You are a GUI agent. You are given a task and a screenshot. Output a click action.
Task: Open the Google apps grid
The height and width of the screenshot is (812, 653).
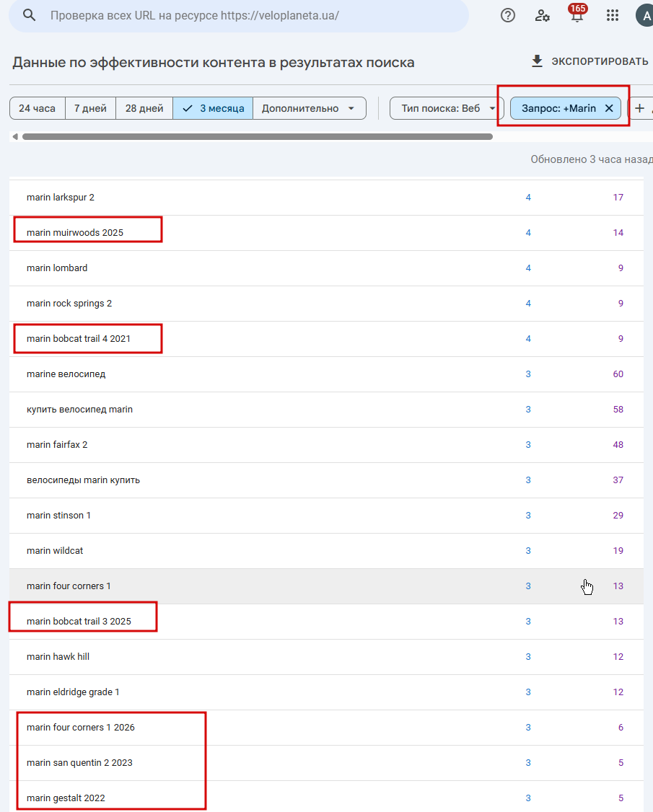point(613,15)
